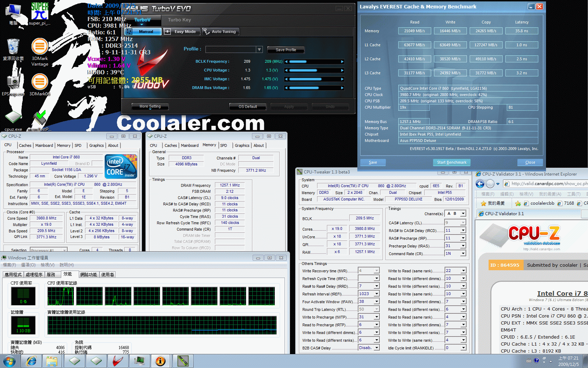Open Task Manager 網路功能 tab

[89, 275]
